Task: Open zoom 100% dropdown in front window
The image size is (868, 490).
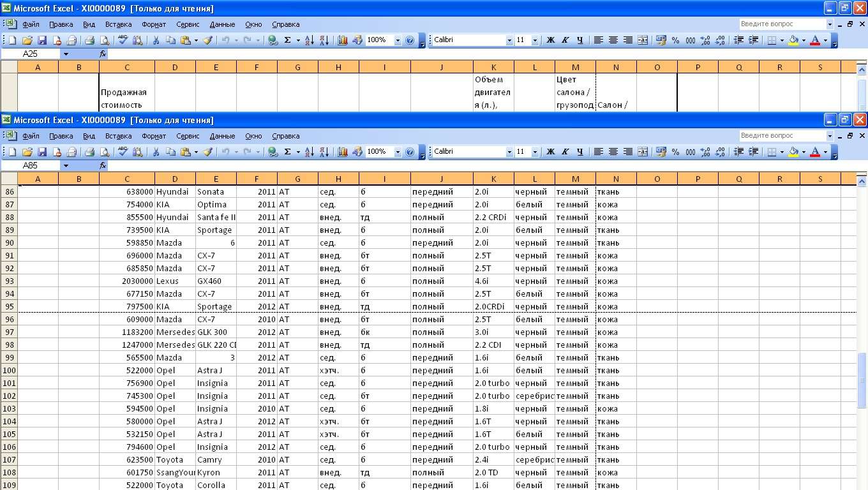Action: (398, 152)
